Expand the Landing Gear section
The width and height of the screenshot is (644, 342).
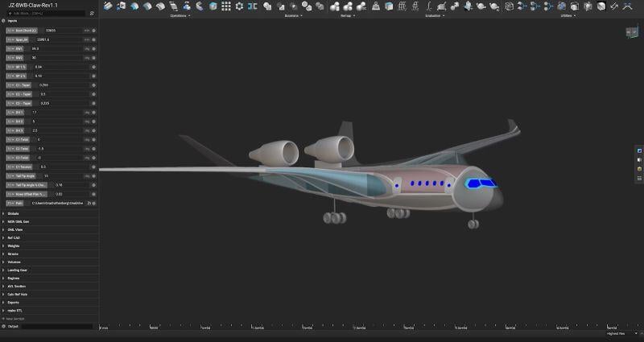[4, 270]
